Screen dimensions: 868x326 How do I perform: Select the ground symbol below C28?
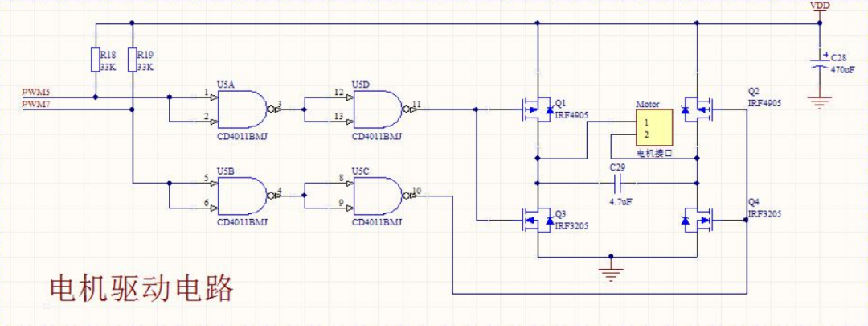(820, 101)
